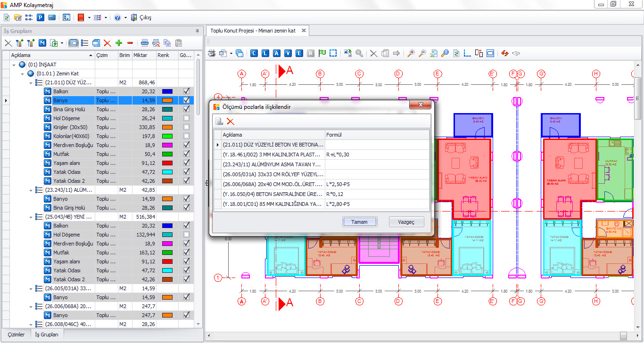Click the zoom in magnifier icon
This screenshot has width=644, height=343.
point(411,53)
